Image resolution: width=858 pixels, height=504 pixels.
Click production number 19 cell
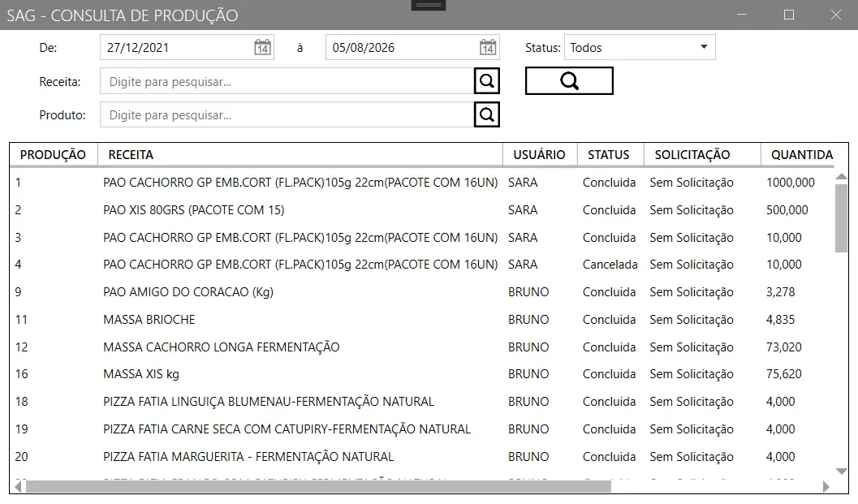[x=21, y=429]
